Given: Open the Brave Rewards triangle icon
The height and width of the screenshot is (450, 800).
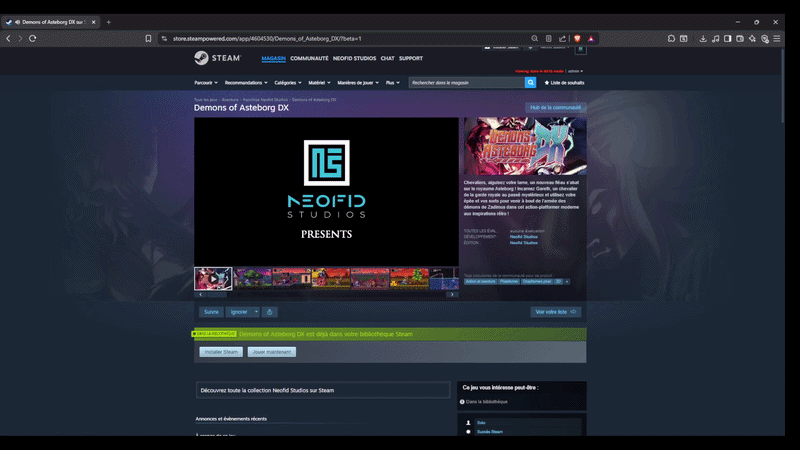Looking at the screenshot, I should click(x=591, y=38).
